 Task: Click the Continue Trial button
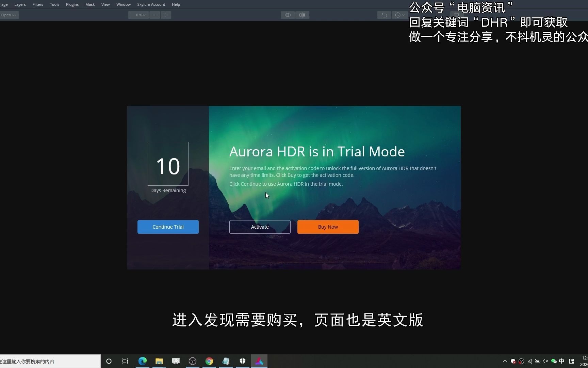coord(168,227)
